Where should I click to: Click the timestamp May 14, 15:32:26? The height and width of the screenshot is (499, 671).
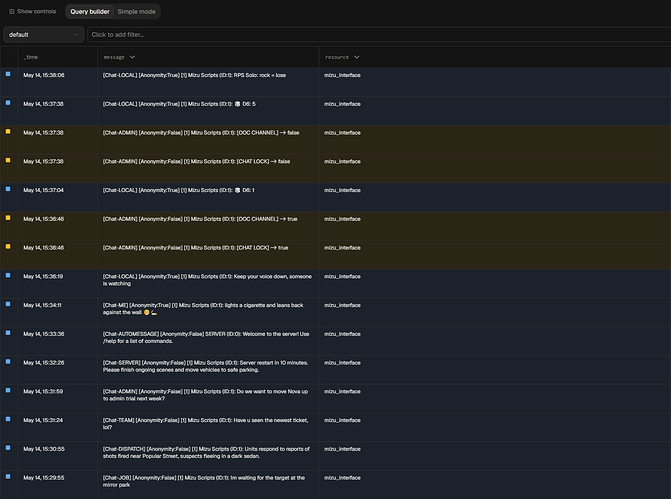pyautogui.click(x=44, y=362)
